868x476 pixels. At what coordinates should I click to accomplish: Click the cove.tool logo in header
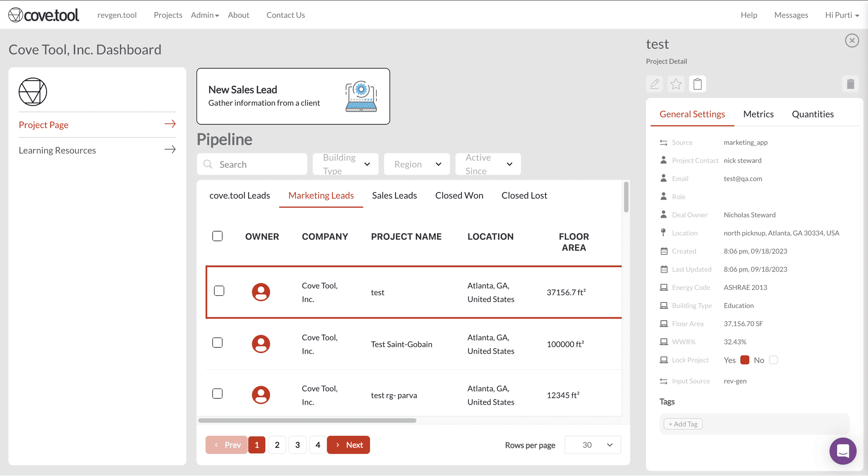coord(44,15)
